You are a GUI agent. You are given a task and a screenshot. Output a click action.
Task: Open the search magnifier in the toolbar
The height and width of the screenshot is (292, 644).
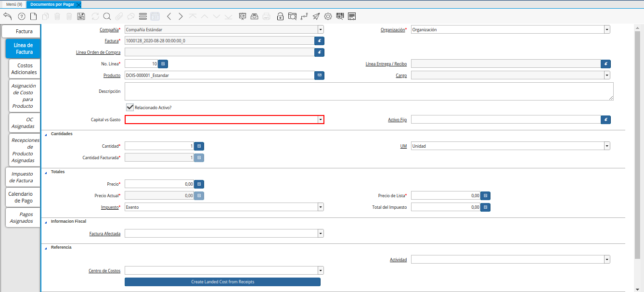point(107,16)
